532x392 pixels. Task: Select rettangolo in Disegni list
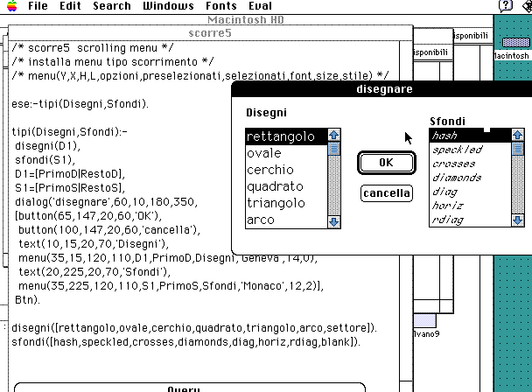(286, 136)
